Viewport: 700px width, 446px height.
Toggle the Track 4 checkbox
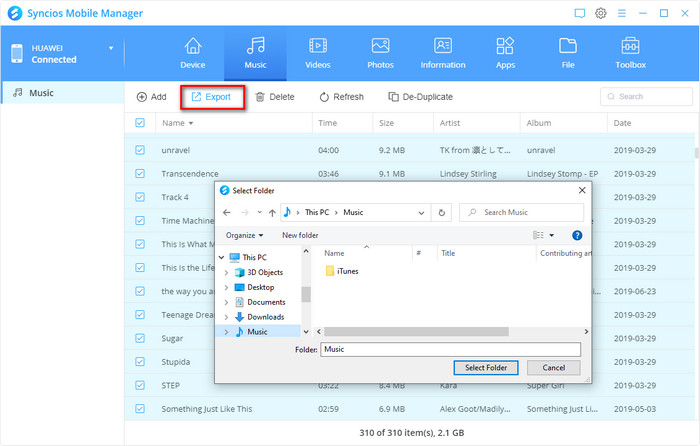140,197
